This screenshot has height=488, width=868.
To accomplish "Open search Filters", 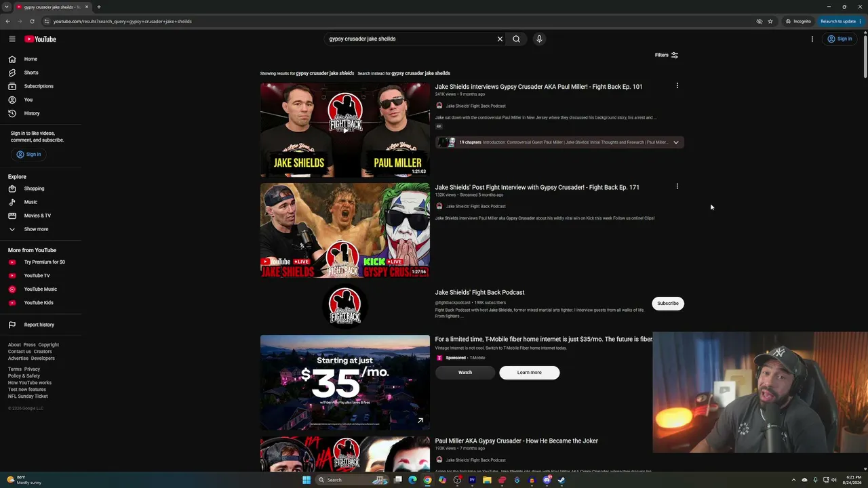I will pos(666,55).
